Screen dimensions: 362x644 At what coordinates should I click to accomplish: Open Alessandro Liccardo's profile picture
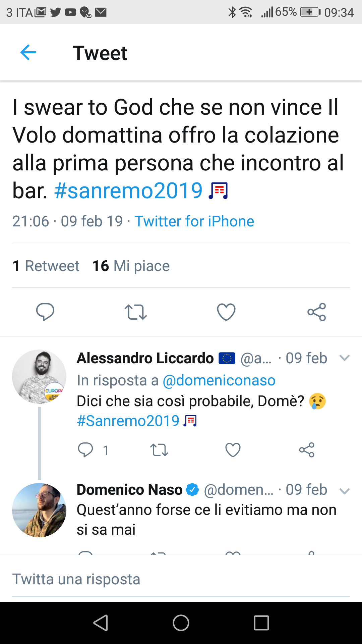39,376
